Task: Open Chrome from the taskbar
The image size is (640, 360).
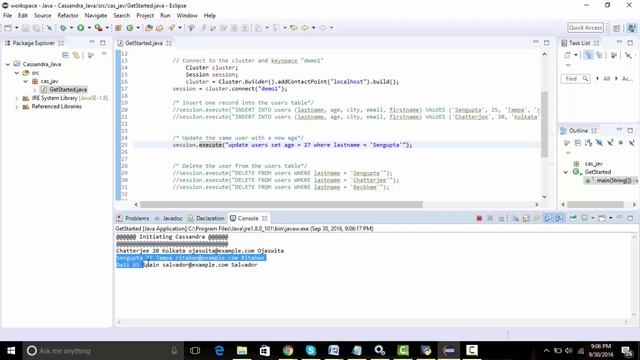Action: coord(288,351)
